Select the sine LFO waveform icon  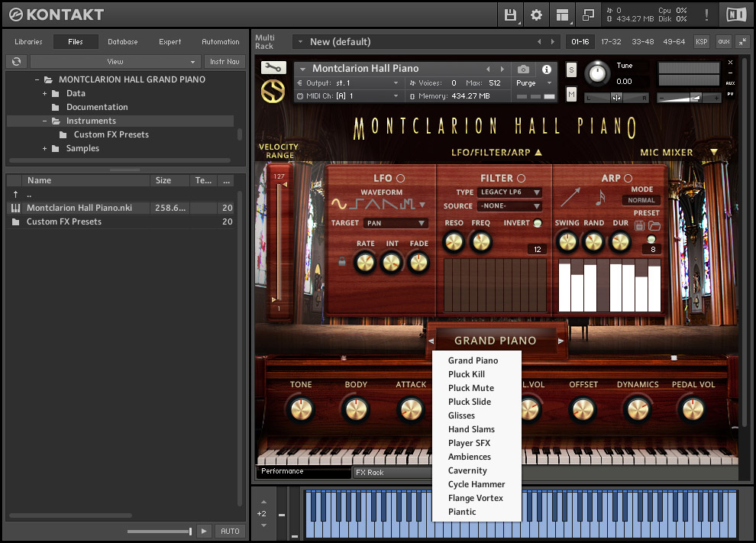[338, 204]
